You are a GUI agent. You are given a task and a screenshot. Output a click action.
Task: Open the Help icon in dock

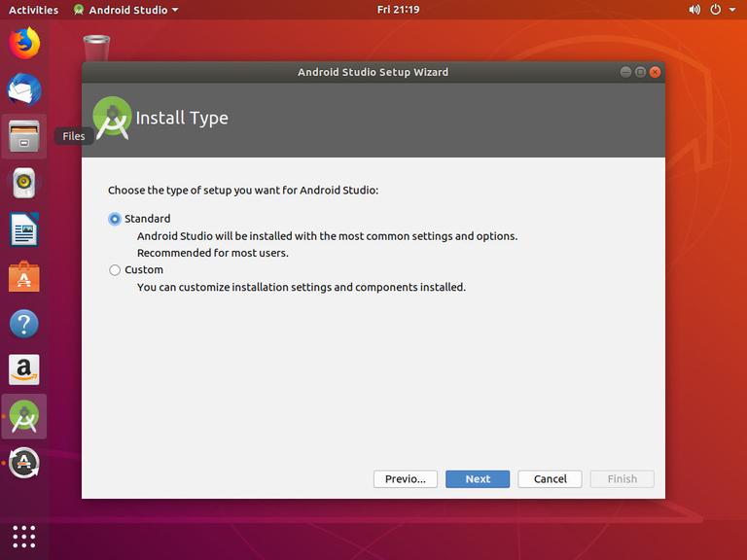[24, 324]
